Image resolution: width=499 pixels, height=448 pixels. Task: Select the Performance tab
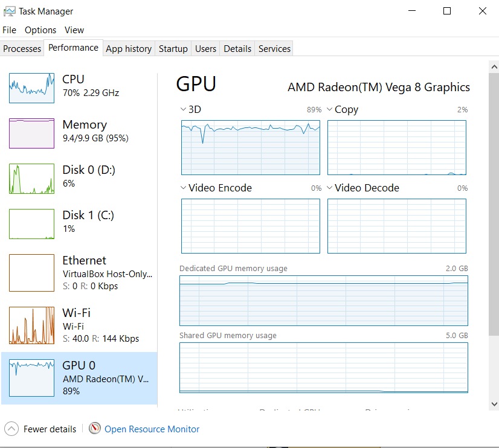click(73, 48)
